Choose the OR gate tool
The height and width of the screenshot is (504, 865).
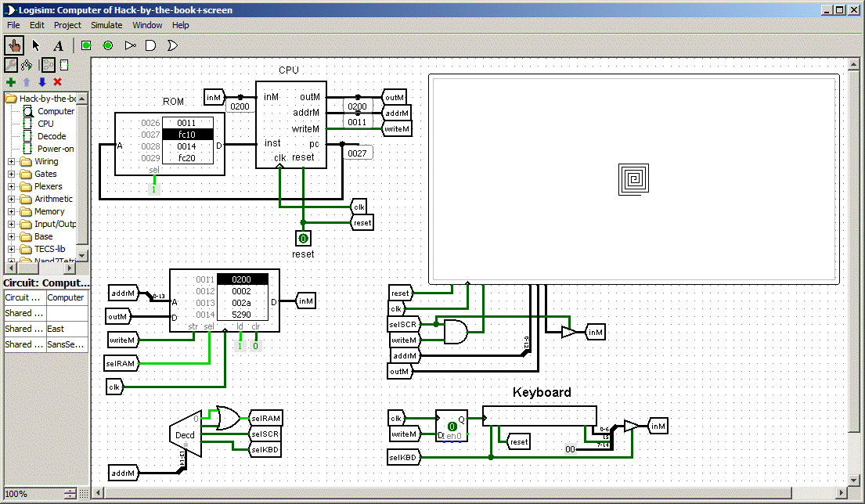(172, 45)
